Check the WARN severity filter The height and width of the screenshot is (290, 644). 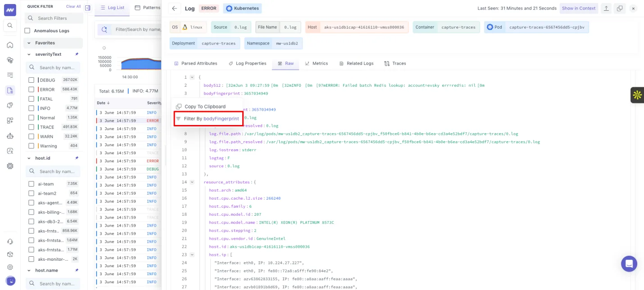tap(32, 136)
